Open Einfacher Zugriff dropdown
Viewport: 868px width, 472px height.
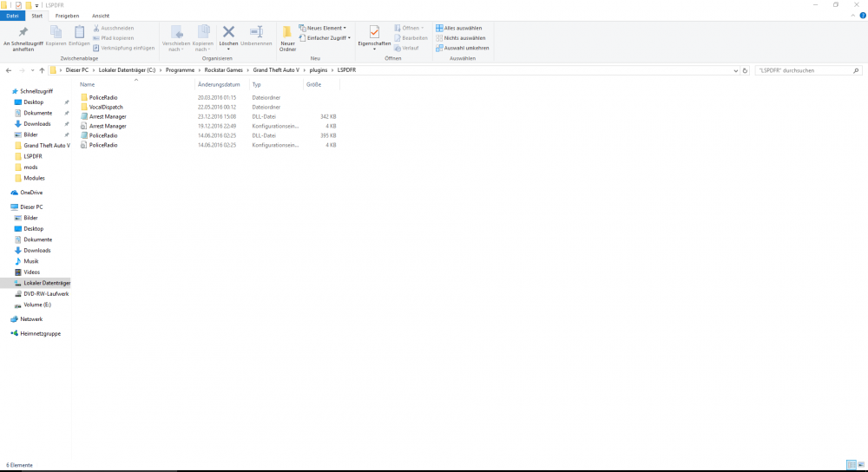tap(325, 37)
